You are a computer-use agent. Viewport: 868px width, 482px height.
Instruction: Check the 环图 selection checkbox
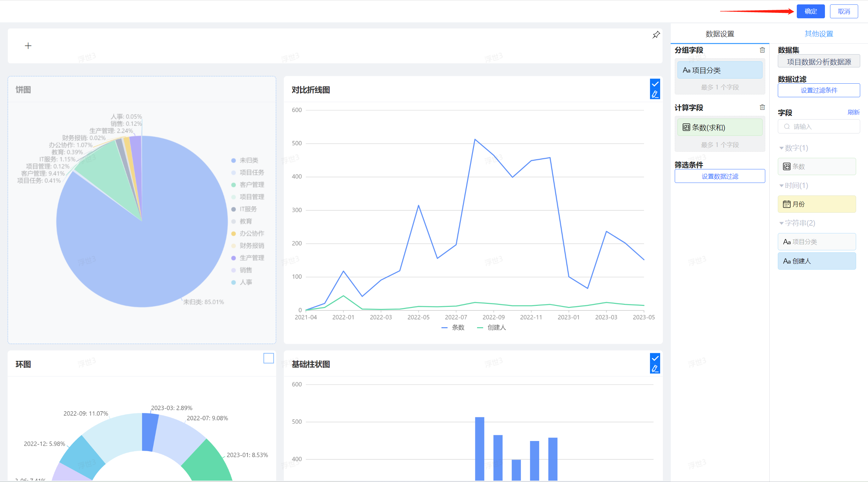pos(269,358)
